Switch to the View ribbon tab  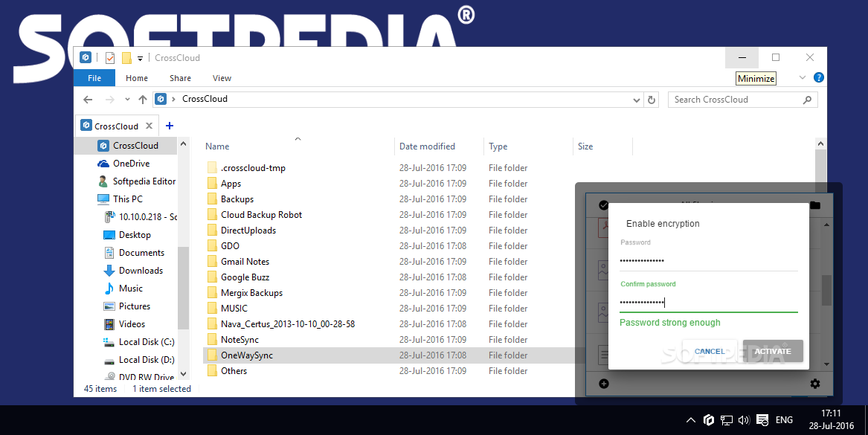(222, 78)
